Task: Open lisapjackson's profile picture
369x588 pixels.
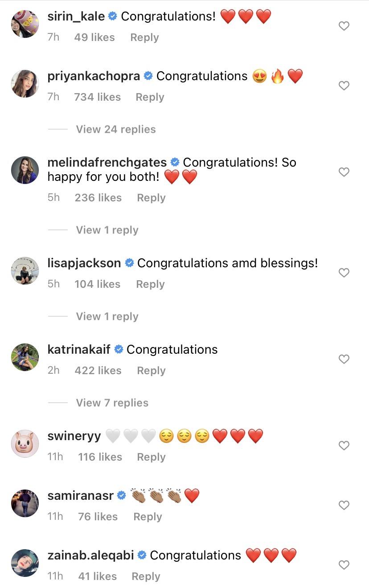Action: [25, 271]
